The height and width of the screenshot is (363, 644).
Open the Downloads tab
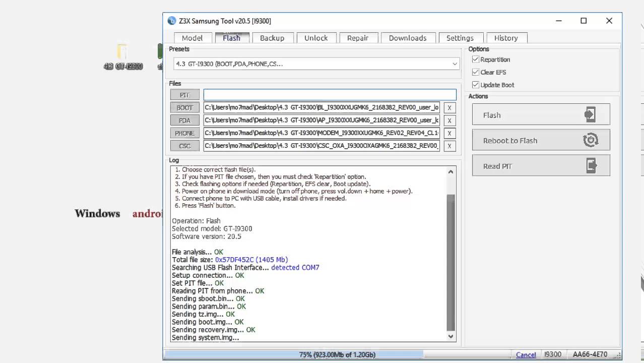(408, 38)
